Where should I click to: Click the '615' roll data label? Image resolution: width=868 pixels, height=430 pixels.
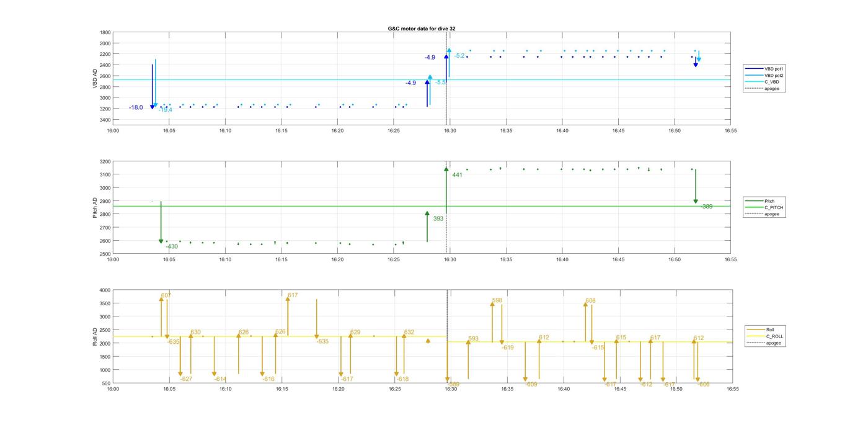[x=621, y=338]
